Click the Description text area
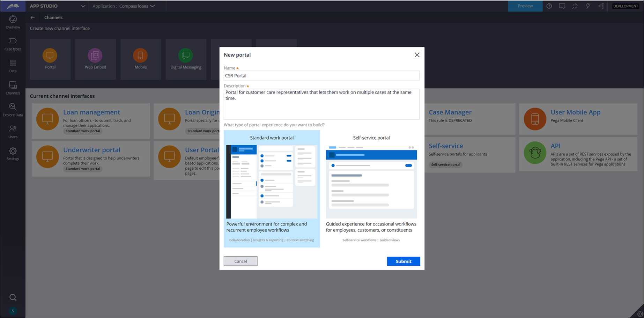The height and width of the screenshot is (318, 644). pyautogui.click(x=321, y=104)
